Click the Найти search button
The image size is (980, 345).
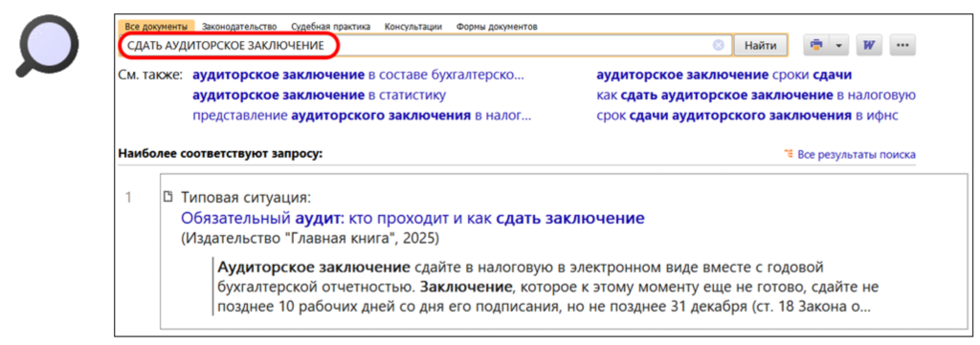760,46
